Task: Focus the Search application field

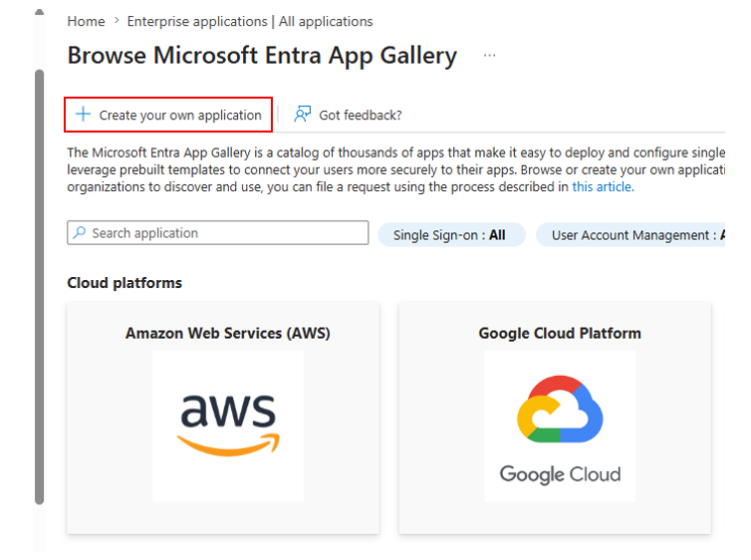Action: coord(218,233)
